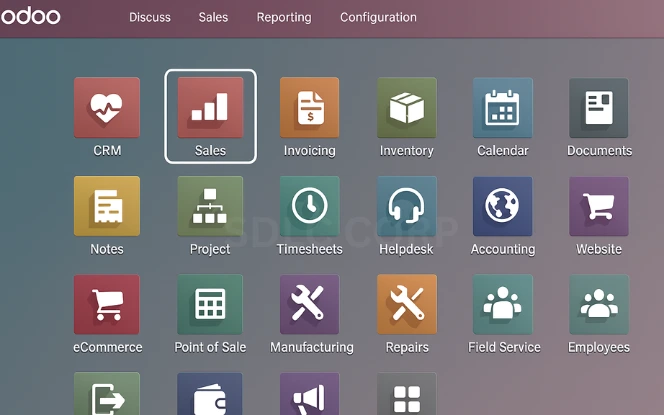Click the Field Service label text

[x=504, y=347]
